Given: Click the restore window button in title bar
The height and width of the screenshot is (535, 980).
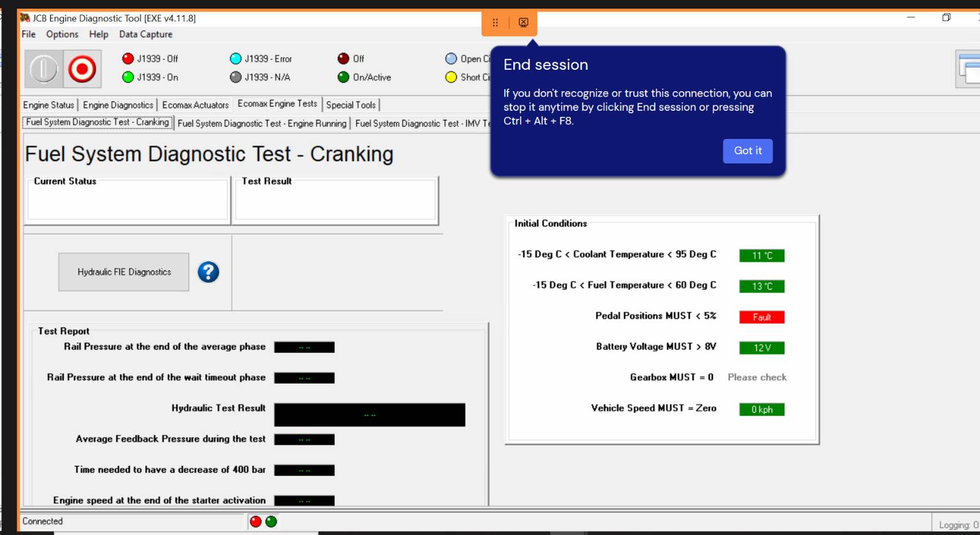Looking at the screenshot, I should [x=946, y=17].
